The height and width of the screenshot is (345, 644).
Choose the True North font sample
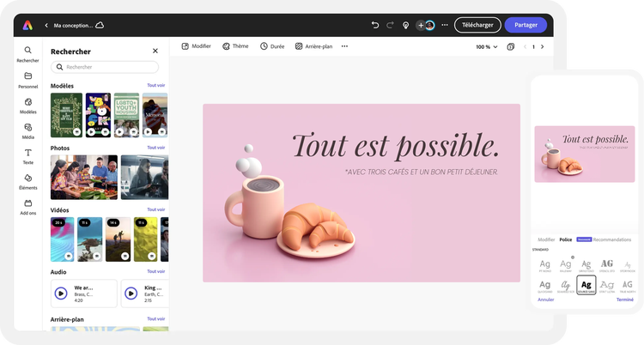coord(628,287)
